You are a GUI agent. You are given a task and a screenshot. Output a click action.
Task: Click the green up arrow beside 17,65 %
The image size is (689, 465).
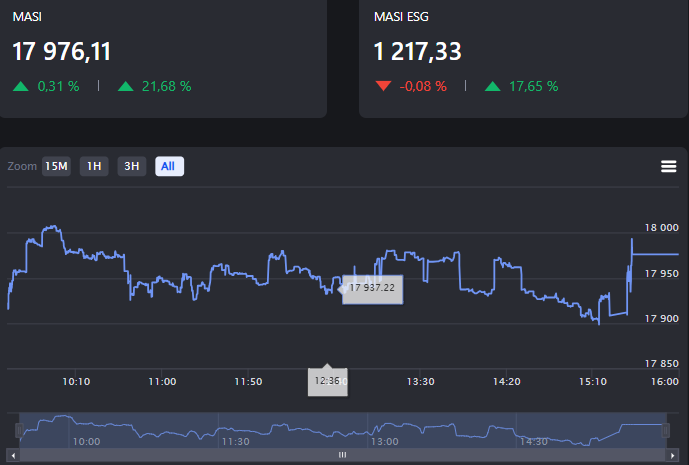click(493, 86)
